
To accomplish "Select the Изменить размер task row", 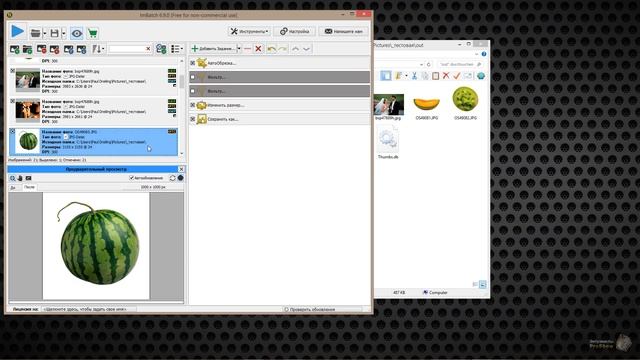I will [x=279, y=105].
